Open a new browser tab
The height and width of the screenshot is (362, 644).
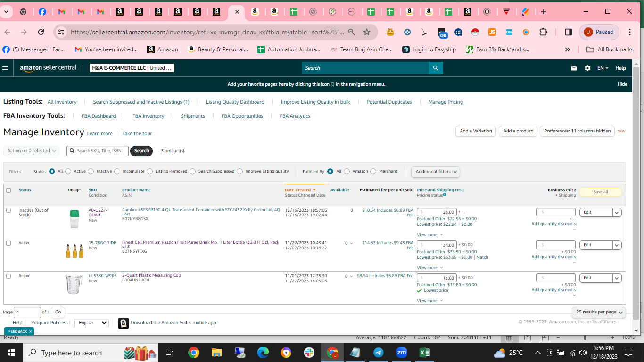pos(544,12)
